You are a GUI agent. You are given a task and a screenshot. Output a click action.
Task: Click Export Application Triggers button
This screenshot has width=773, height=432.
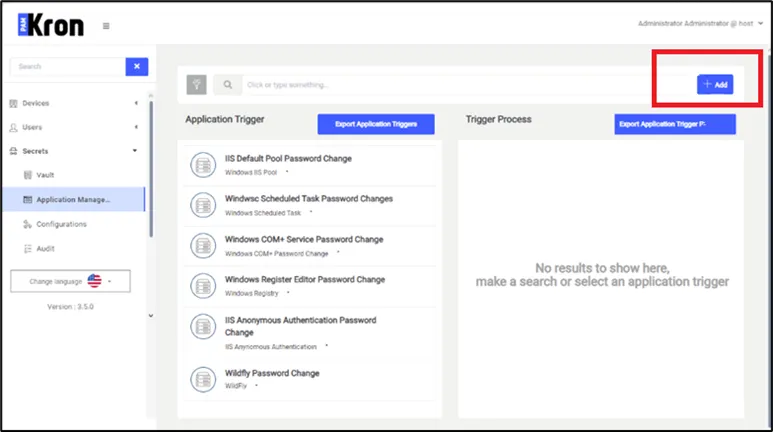pos(376,124)
